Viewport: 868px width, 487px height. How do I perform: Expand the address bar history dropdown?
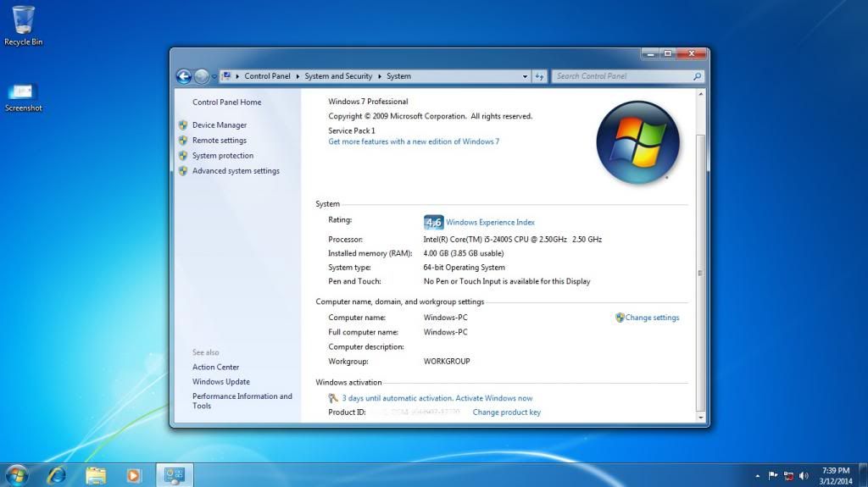[525, 76]
